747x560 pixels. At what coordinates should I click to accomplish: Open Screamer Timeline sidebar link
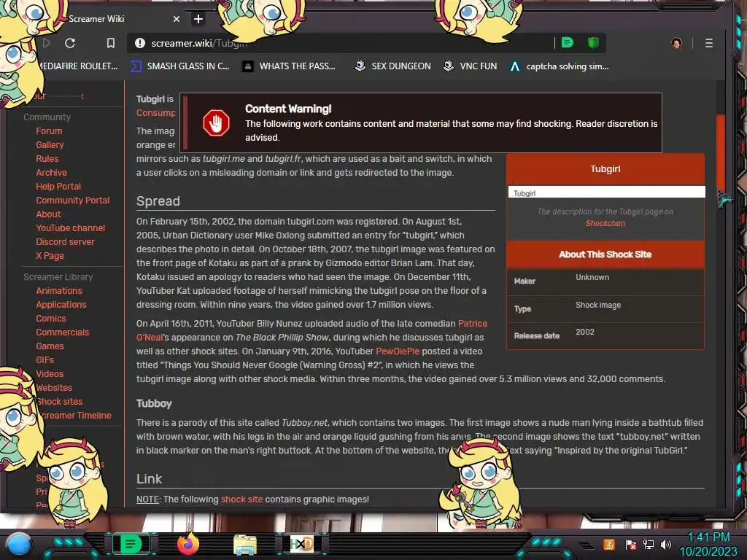(76, 415)
